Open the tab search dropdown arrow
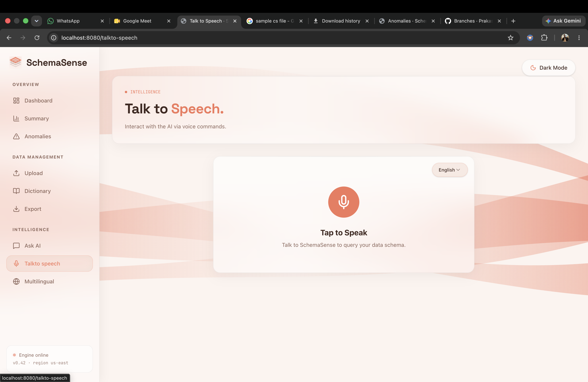 [x=37, y=21]
